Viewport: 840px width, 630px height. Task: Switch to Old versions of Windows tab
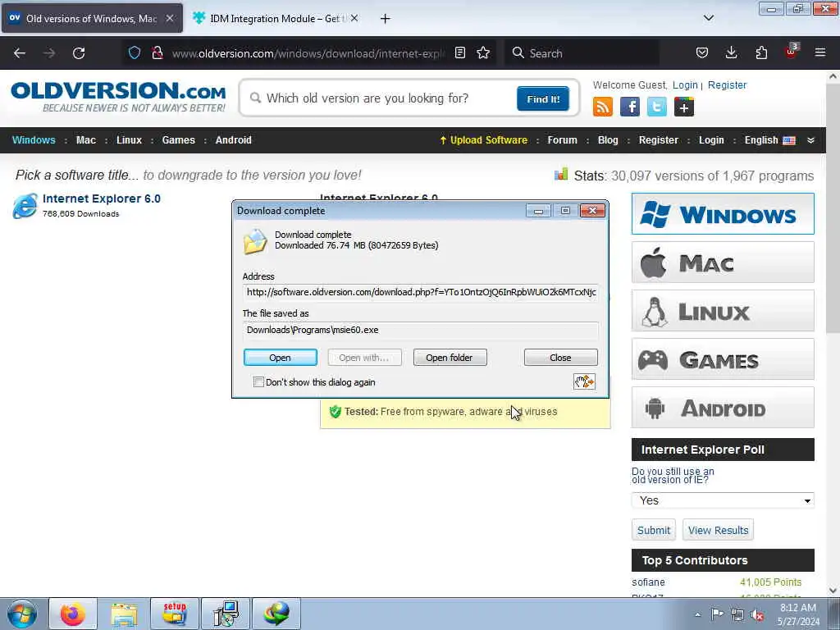(x=92, y=18)
